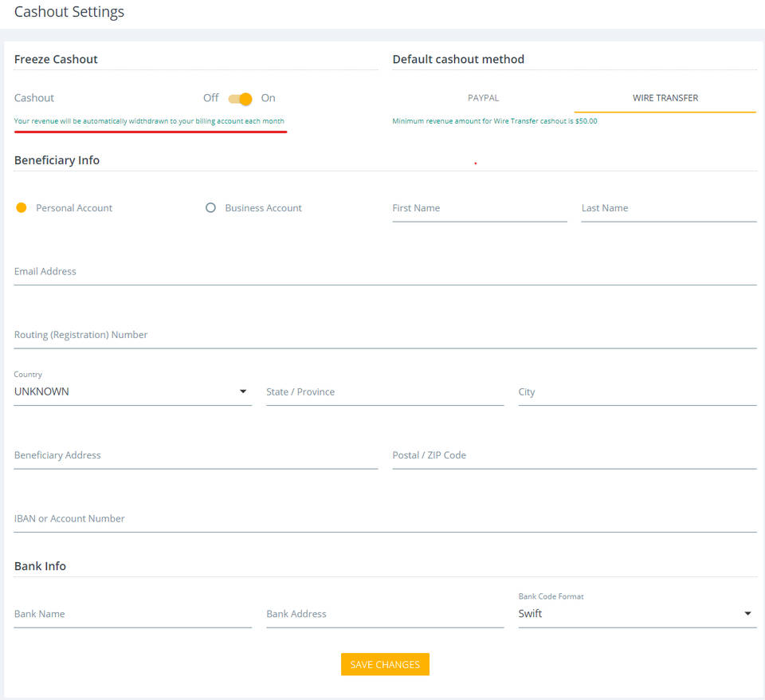Screen dimensions: 765x700
Task: Click the First Name input field
Action: (x=478, y=208)
